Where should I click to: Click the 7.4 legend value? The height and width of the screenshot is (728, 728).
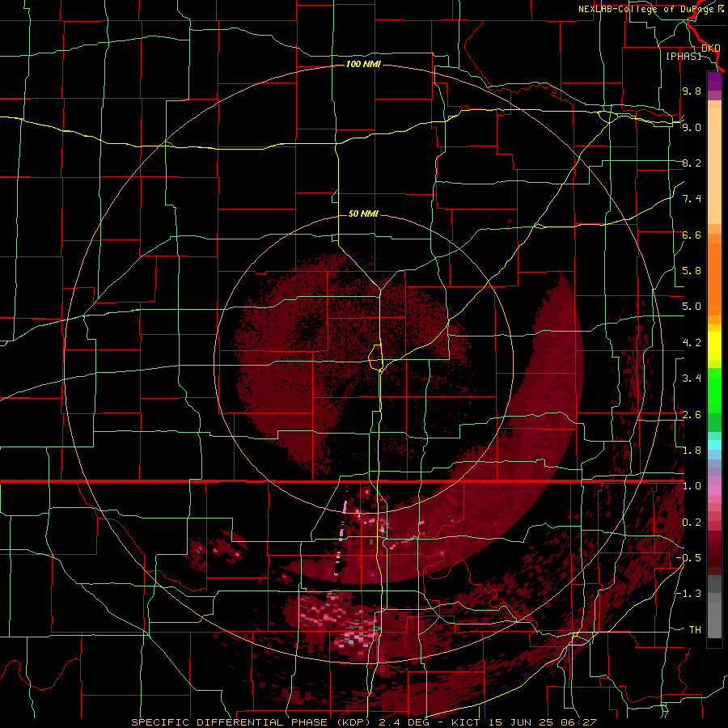coord(692,199)
